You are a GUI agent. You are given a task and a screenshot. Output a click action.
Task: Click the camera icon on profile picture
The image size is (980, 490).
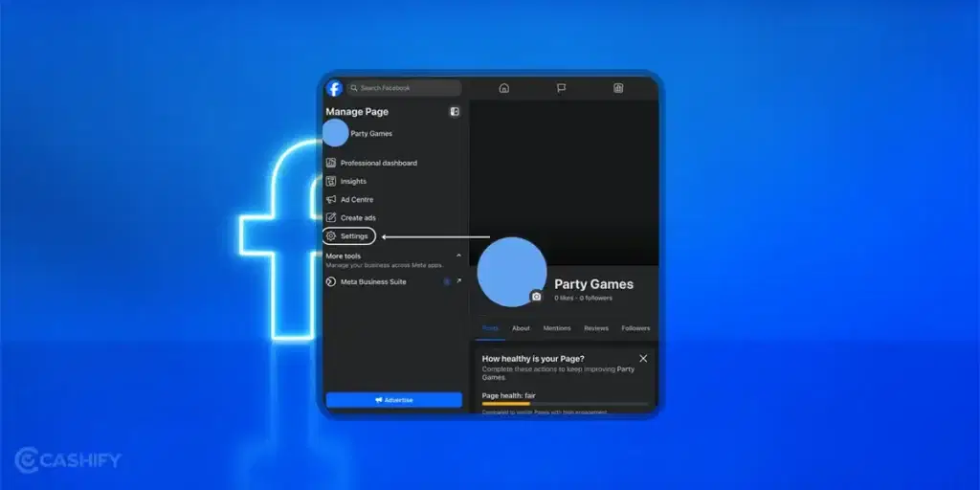tap(536, 297)
